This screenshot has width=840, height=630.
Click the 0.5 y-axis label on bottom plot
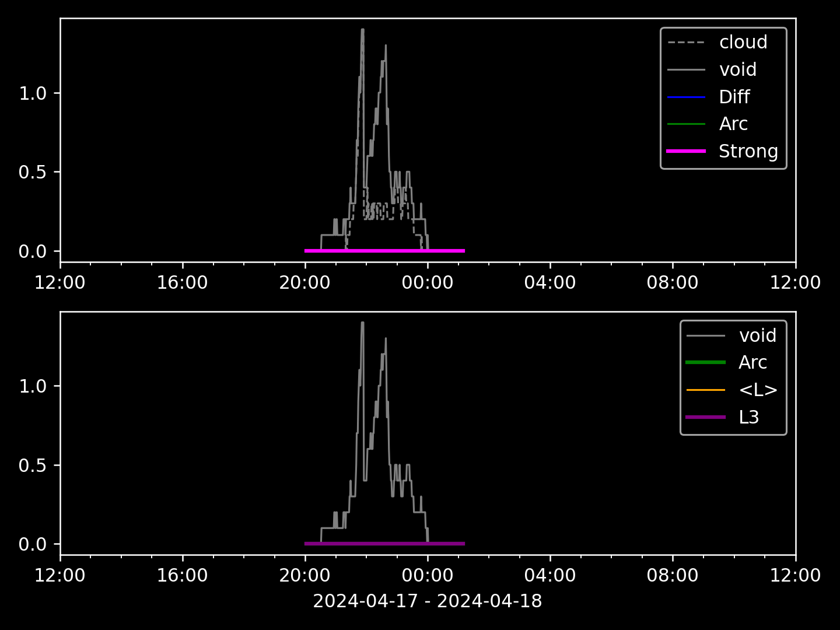(32, 466)
